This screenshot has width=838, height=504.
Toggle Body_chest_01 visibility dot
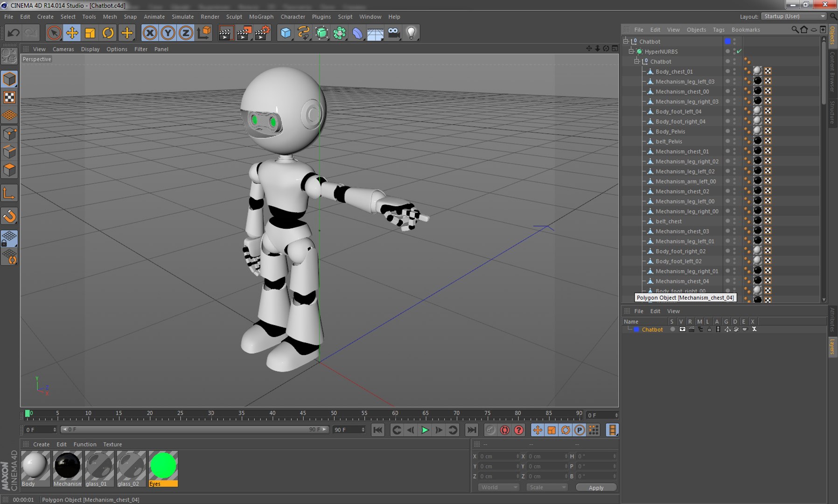pyautogui.click(x=727, y=71)
